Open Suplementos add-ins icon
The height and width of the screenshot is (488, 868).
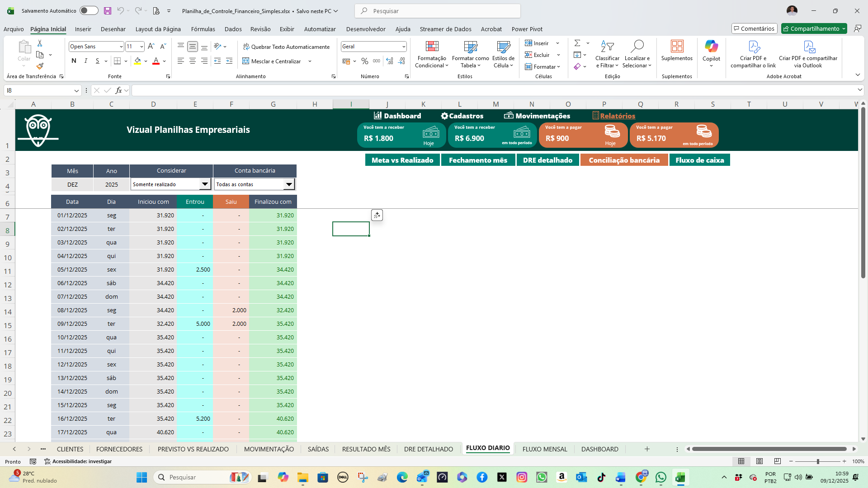(677, 46)
